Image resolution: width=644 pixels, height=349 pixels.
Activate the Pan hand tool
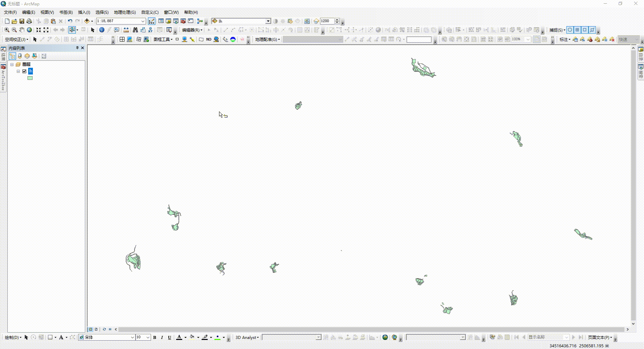click(21, 30)
